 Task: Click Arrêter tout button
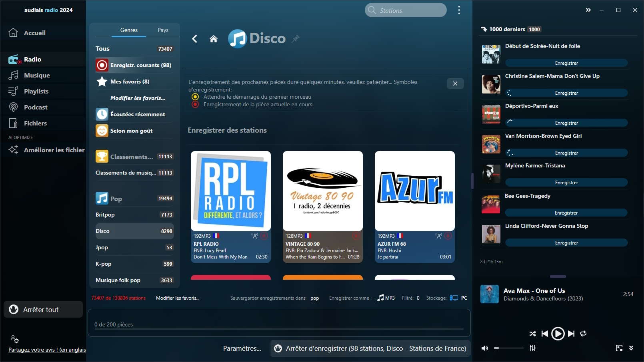[x=43, y=310]
